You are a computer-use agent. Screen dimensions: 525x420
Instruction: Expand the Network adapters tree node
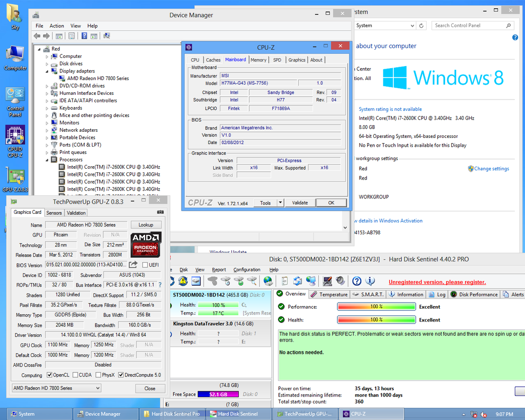pos(47,130)
